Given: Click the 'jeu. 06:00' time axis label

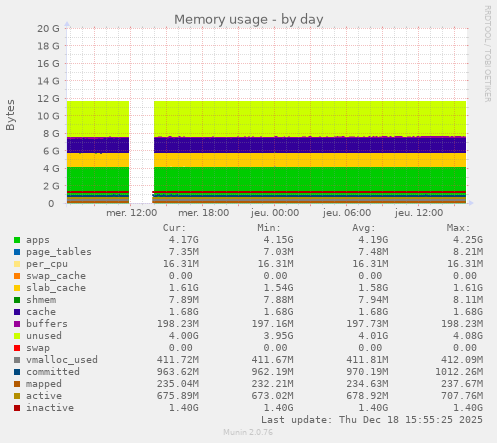Looking at the screenshot, I should (347, 213).
